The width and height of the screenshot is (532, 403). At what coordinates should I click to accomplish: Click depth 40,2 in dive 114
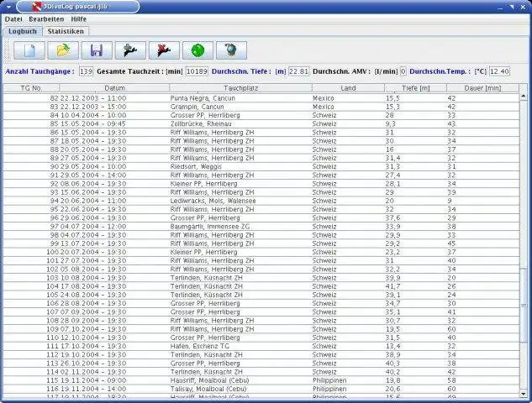coord(392,372)
